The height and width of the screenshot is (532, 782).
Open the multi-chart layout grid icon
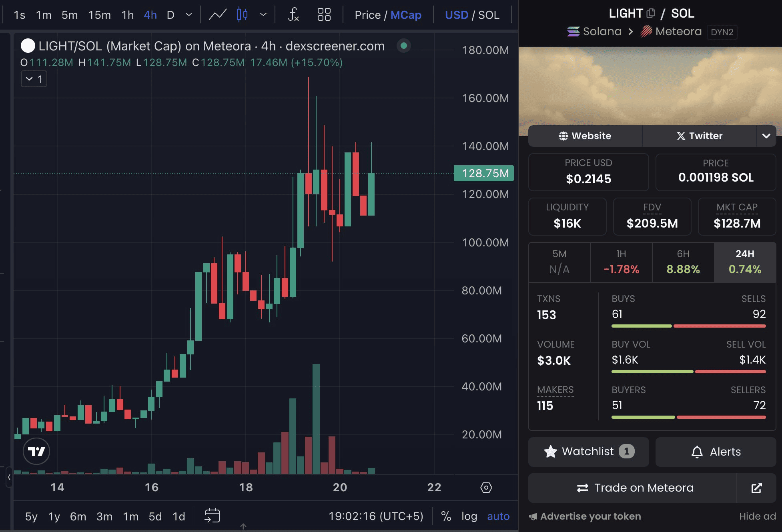click(x=324, y=15)
